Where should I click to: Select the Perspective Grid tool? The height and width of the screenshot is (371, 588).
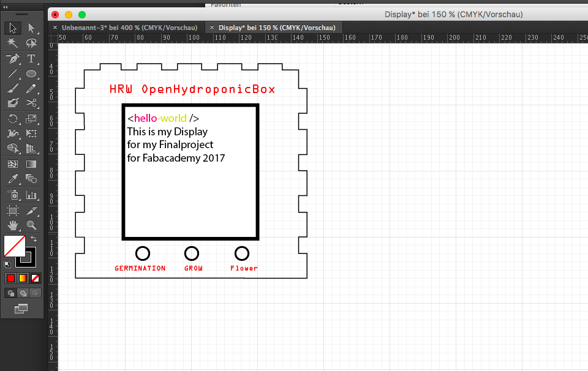click(x=31, y=148)
